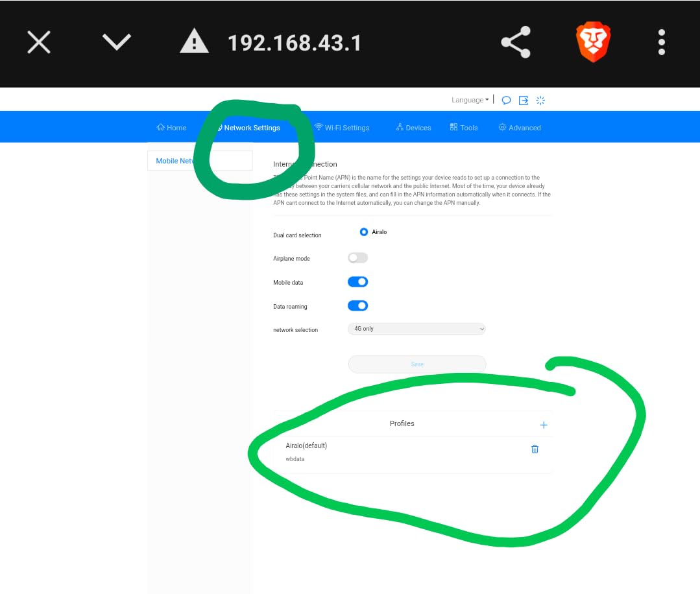The height and width of the screenshot is (594, 700).
Task: Open Brave shields lion icon
Action: tap(593, 42)
